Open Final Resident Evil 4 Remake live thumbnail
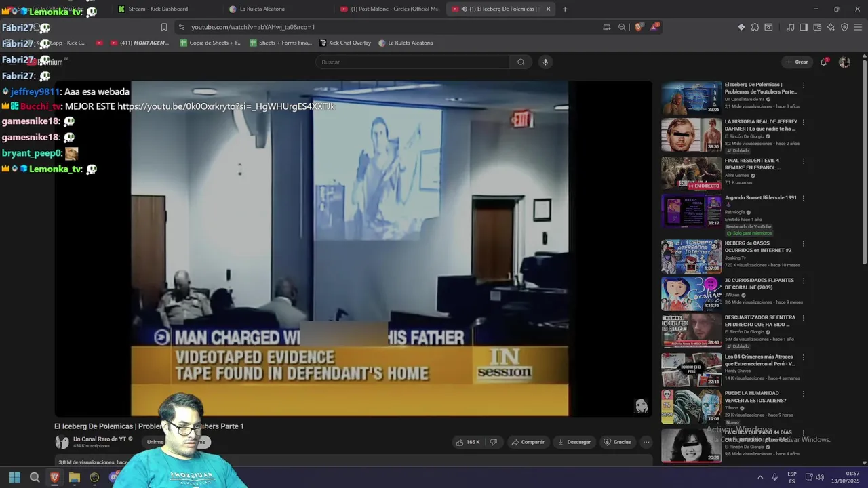 692,174
